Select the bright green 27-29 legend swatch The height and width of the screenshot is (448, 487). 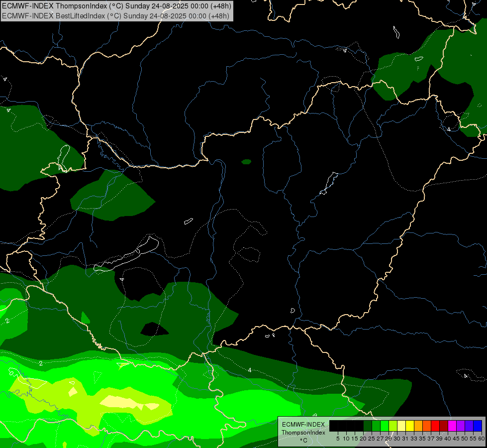[385, 426]
